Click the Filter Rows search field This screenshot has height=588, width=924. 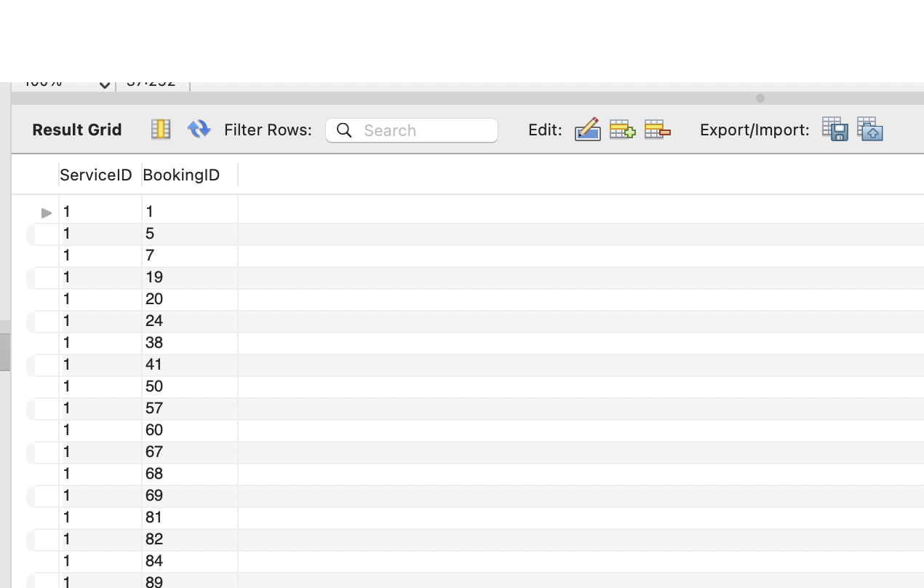[411, 130]
